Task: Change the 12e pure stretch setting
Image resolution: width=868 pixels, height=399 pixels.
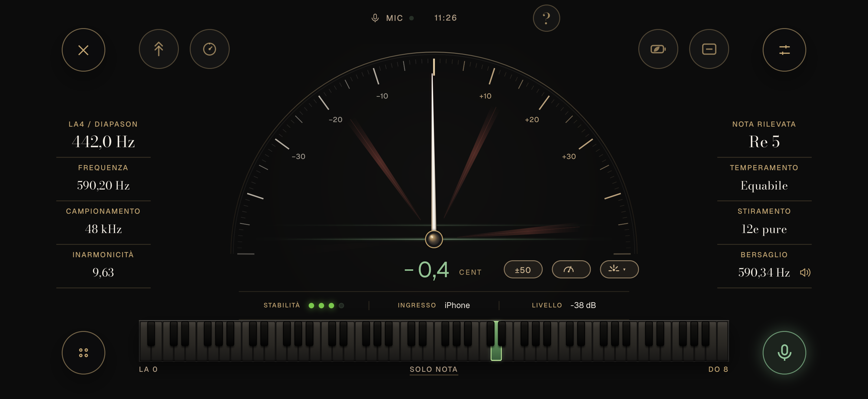Action: click(x=764, y=229)
